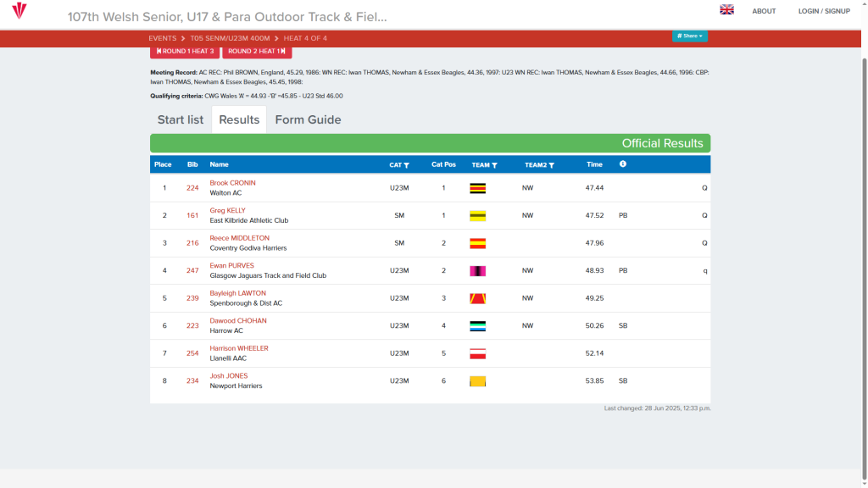This screenshot has width=868, height=488.
Task: Click the EVENTS breadcrumb link
Action: click(x=162, y=38)
